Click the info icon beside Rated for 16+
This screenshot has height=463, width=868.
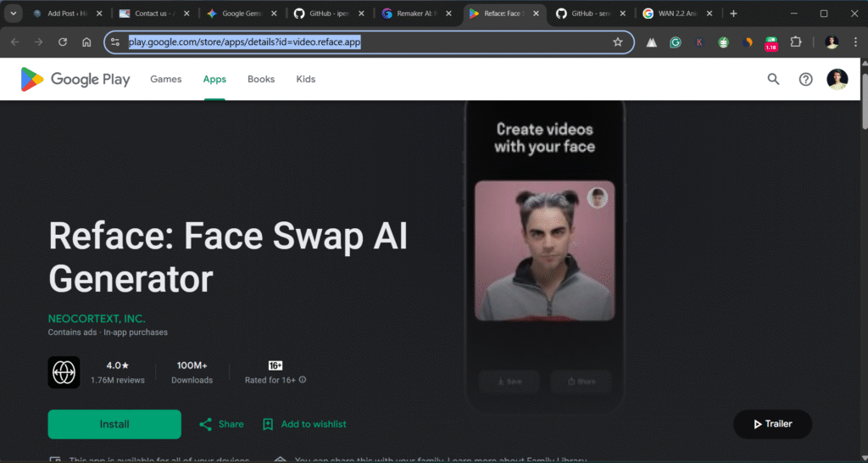click(x=303, y=380)
